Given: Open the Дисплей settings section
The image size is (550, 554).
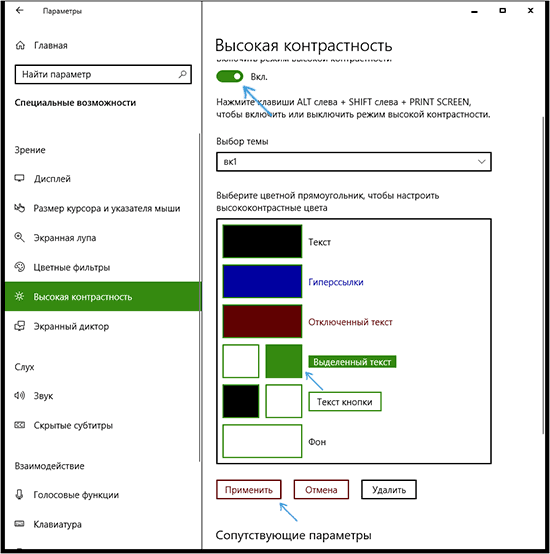Looking at the screenshot, I should [x=102, y=178].
